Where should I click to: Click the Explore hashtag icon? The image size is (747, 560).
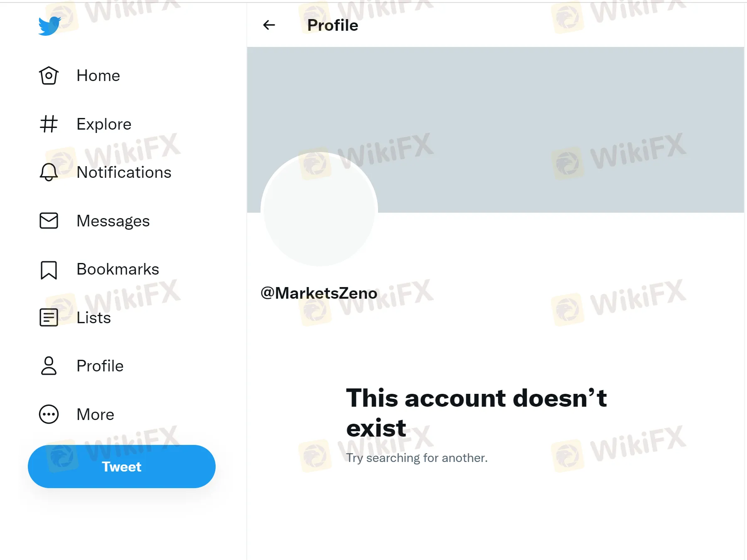click(x=49, y=124)
